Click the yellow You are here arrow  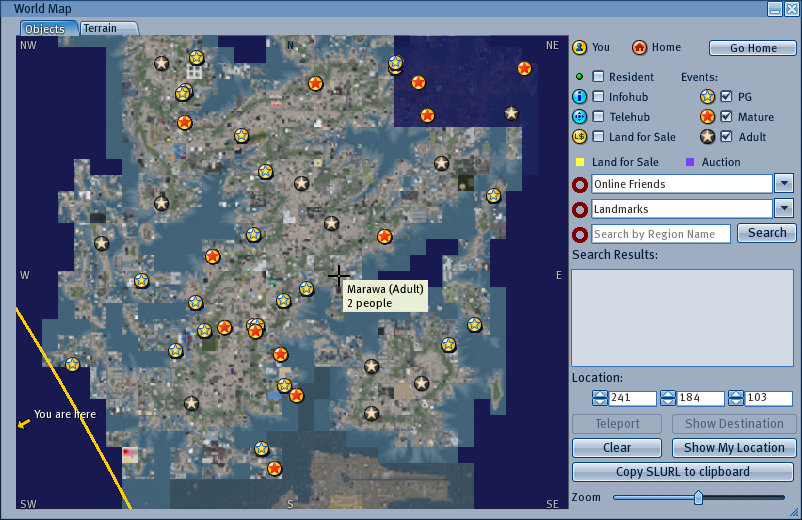click(x=24, y=424)
